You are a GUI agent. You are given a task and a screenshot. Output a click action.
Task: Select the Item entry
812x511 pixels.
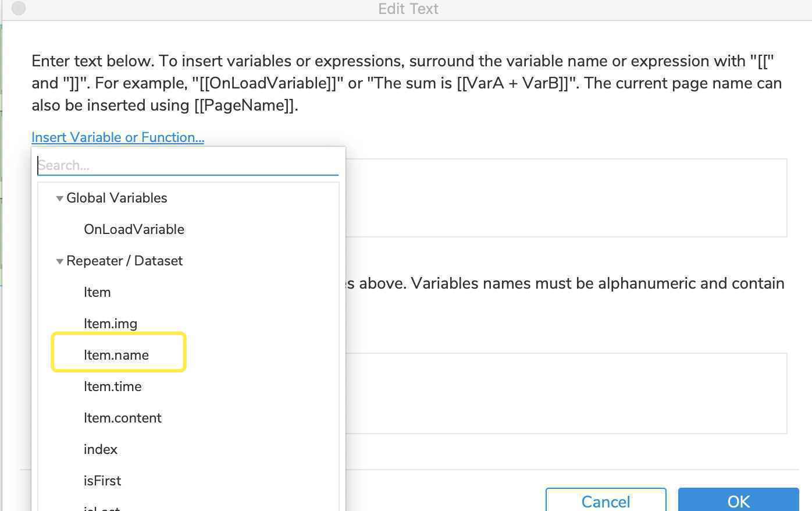(97, 292)
